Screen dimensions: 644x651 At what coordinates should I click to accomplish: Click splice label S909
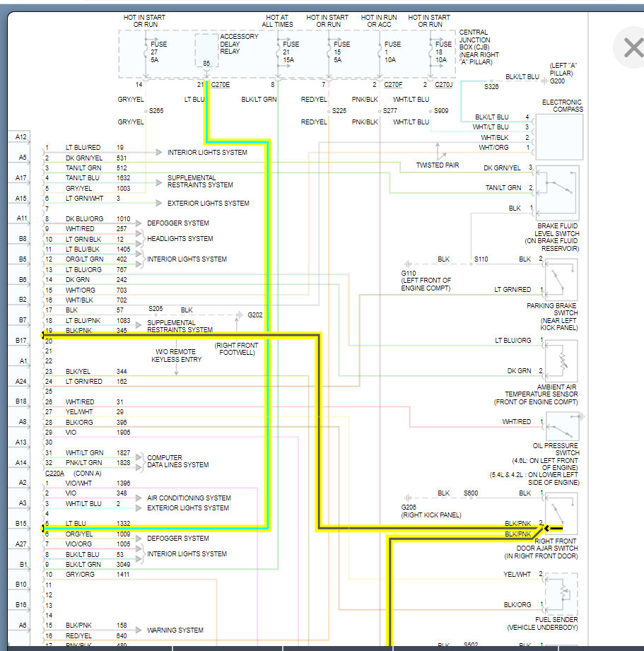[x=441, y=111]
